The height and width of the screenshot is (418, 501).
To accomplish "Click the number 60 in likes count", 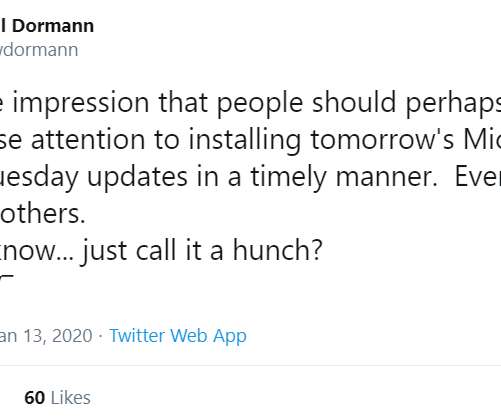I will (34, 398).
